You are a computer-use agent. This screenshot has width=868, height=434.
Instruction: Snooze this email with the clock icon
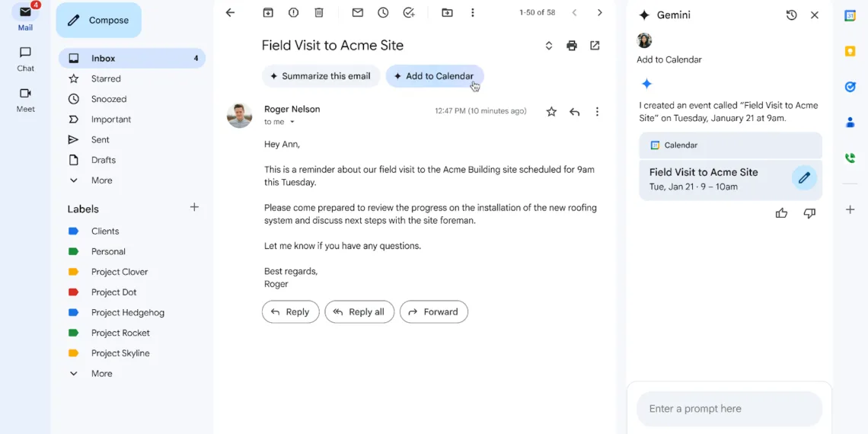point(383,13)
